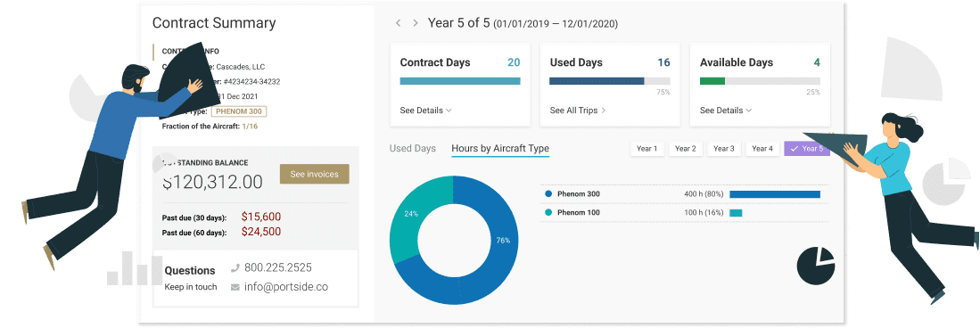This screenshot has width=980, height=328.
Task: Select Year 2 filter
Action: [686, 149]
